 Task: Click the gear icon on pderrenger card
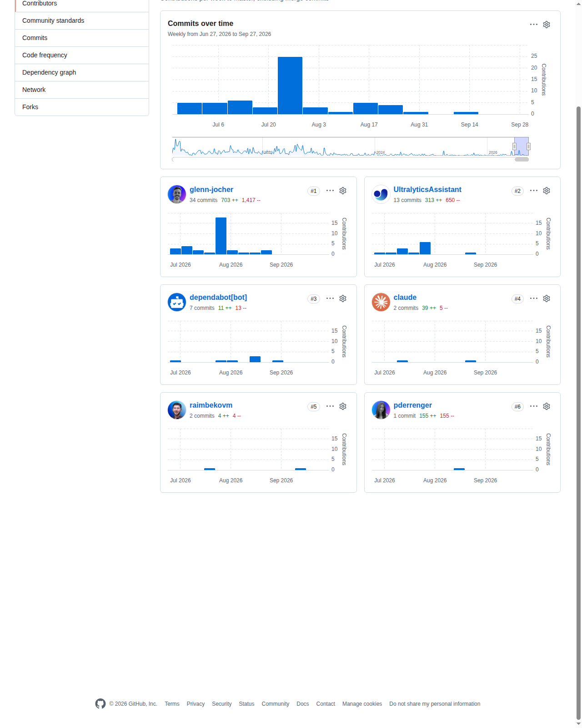point(547,406)
